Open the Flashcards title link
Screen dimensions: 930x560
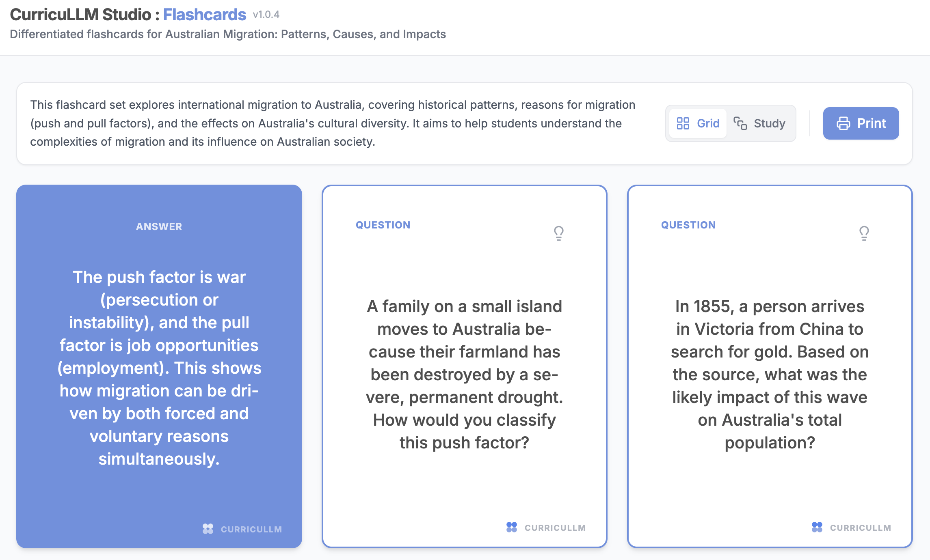204,15
